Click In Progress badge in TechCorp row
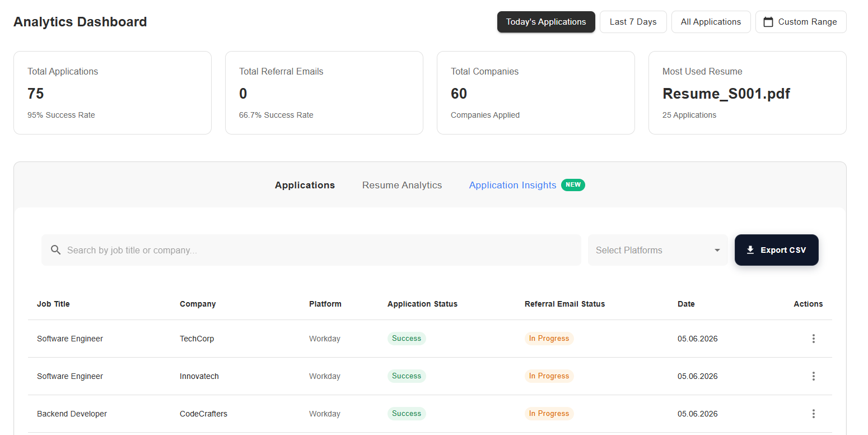Viewport: 868px width, 435px height. (x=549, y=339)
